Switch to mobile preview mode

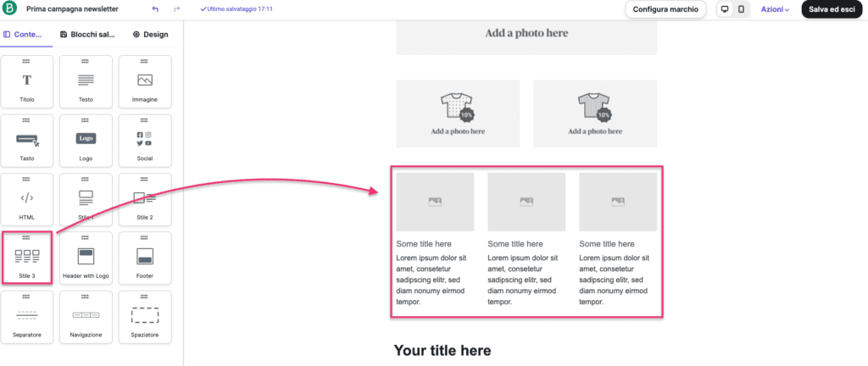coord(741,9)
